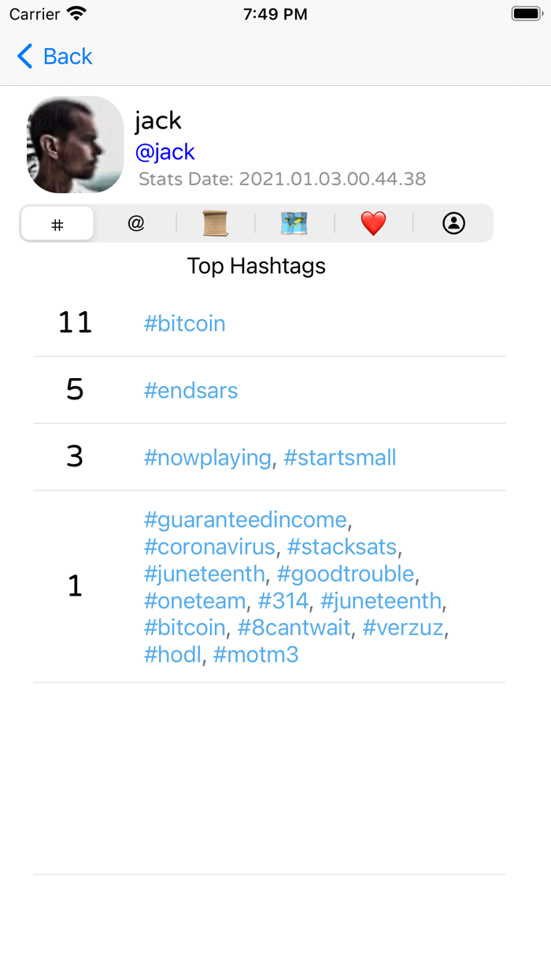The image size is (551, 980).
Task: Open #bitcoin in the 11-count row
Action: click(184, 324)
